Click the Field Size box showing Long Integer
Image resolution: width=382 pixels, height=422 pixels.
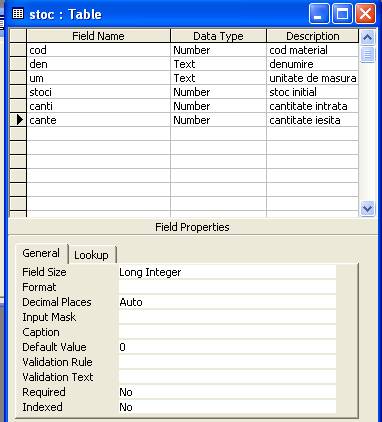click(x=227, y=272)
